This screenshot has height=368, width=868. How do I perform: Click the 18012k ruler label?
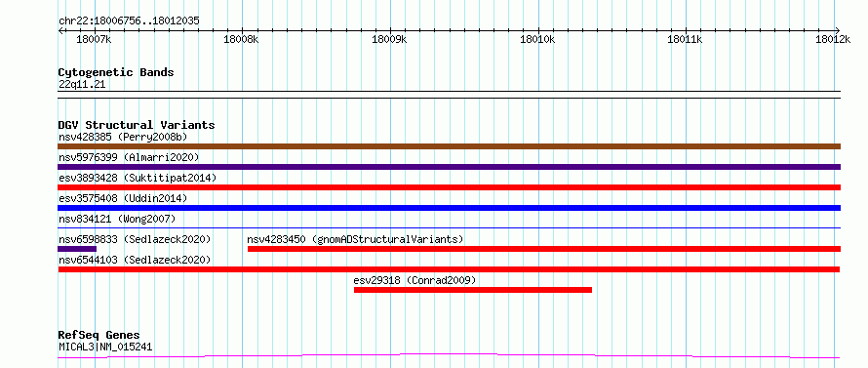pyautogui.click(x=834, y=39)
